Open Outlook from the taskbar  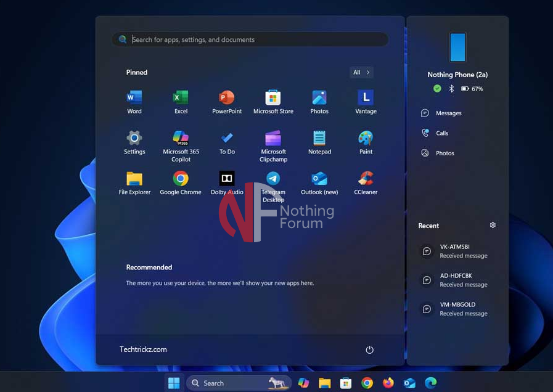pyautogui.click(x=409, y=383)
